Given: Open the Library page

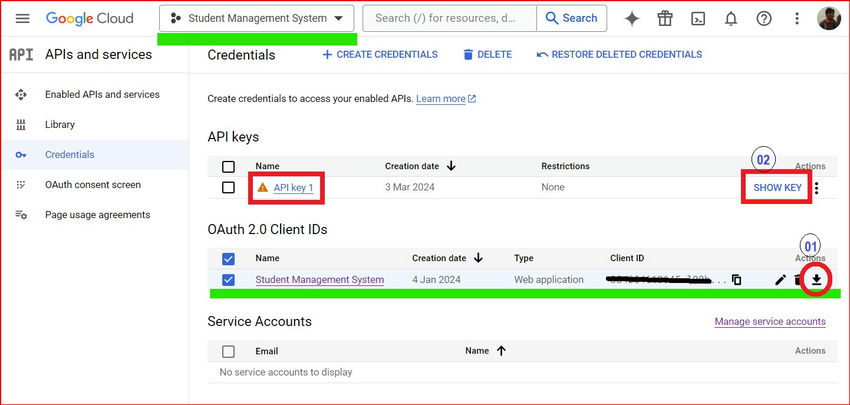Looking at the screenshot, I should click(60, 125).
